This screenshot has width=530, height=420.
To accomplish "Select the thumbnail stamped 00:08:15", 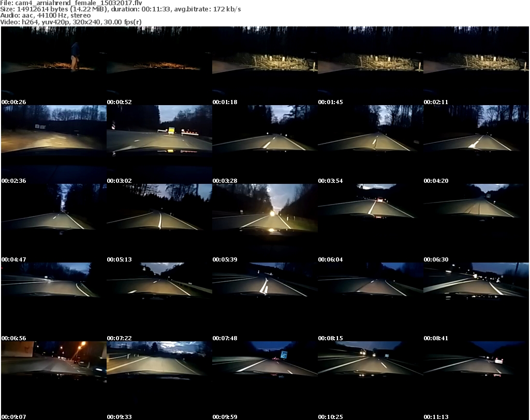I will click(x=371, y=302).
